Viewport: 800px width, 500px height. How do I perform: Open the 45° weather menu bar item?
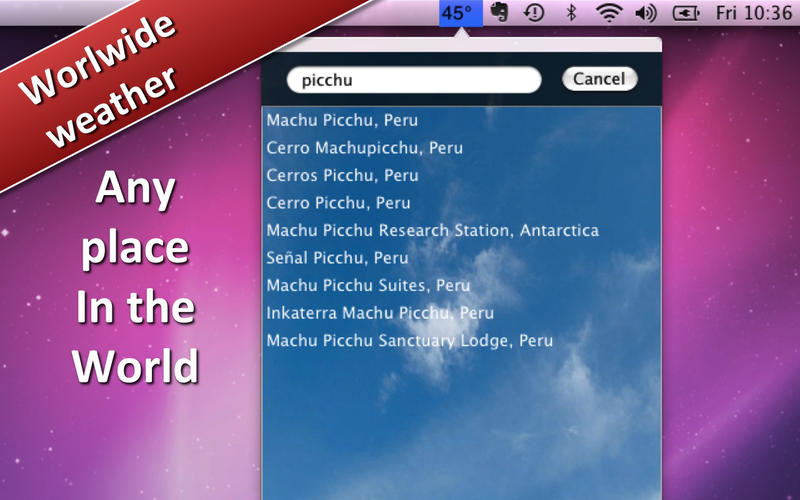461,13
